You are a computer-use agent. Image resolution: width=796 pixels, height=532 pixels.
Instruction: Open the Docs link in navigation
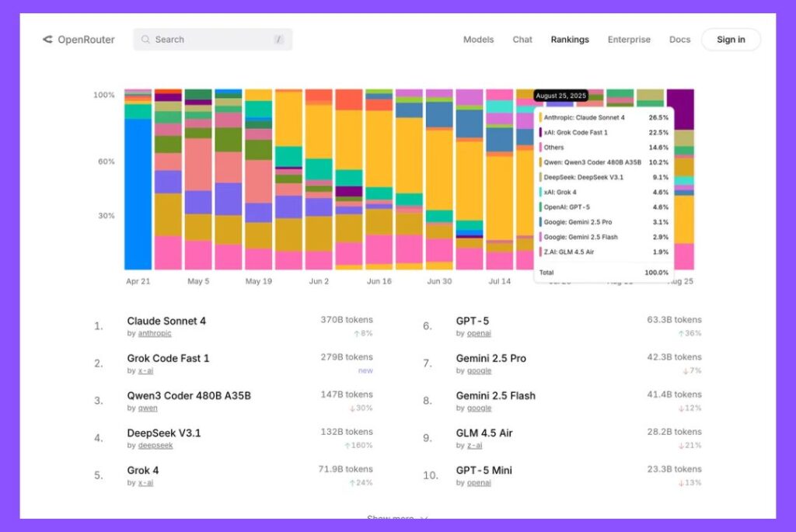[x=679, y=40]
